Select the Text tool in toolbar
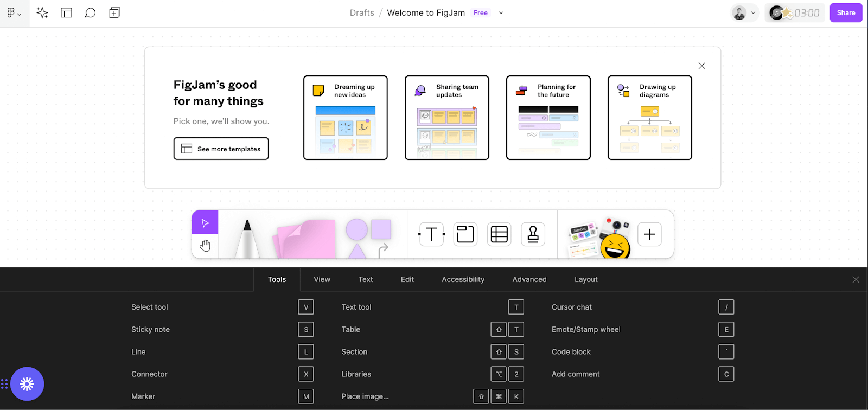This screenshot has width=868, height=410. pos(432,234)
